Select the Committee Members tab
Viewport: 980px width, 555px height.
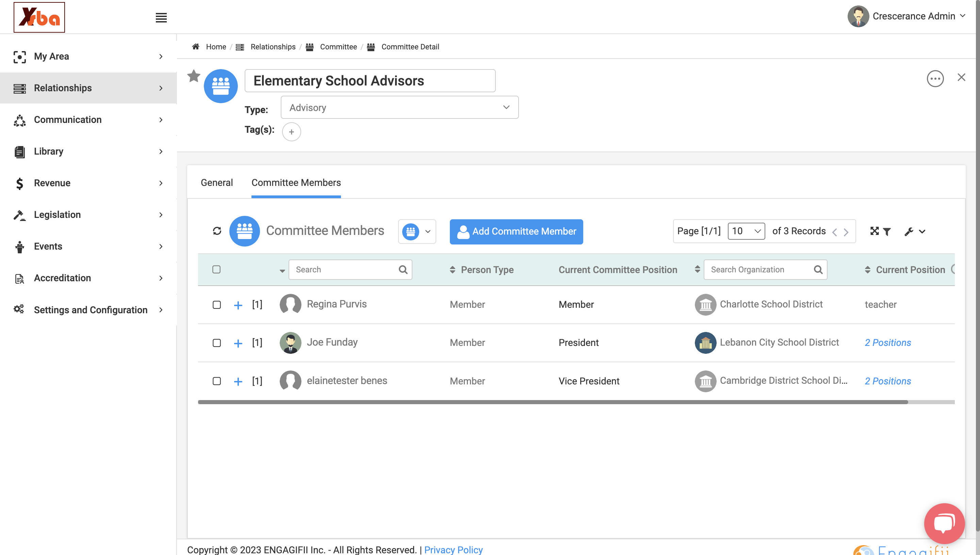(296, 183)
